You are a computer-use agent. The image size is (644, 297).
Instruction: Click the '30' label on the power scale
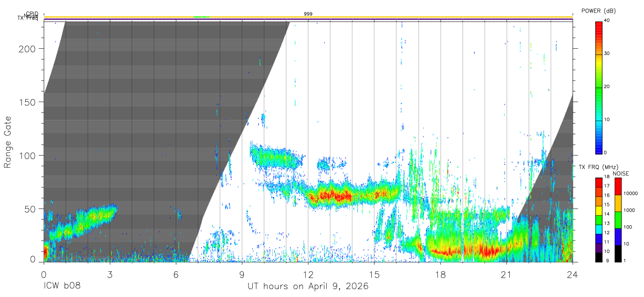607,54
